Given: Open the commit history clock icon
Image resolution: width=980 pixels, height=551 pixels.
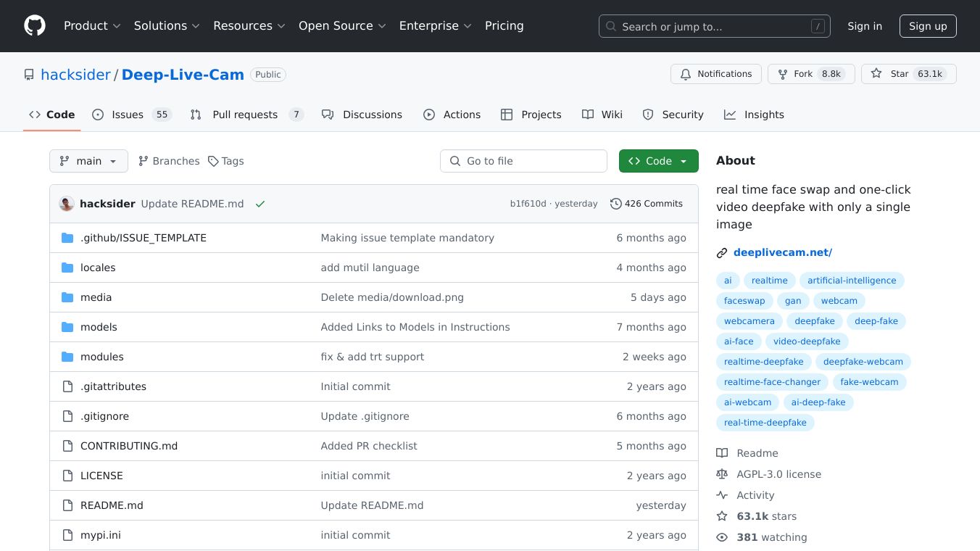Looking at the screenshot, I should (x=615, y=204).
